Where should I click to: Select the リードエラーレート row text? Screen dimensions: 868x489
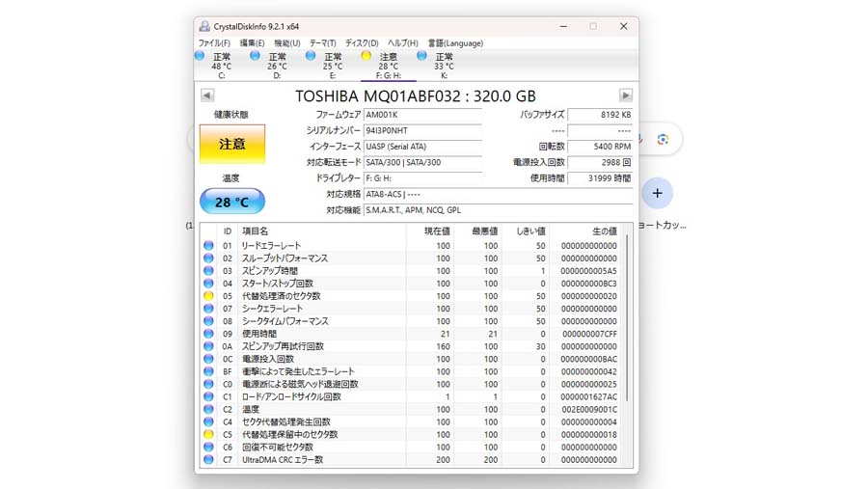pos(271,245)
